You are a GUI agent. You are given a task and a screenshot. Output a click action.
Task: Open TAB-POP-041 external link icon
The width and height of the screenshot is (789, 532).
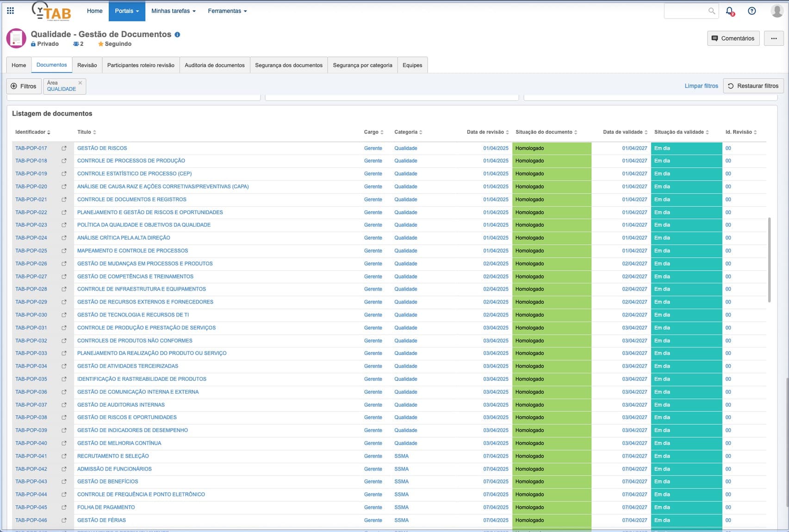tap(64, 456)
